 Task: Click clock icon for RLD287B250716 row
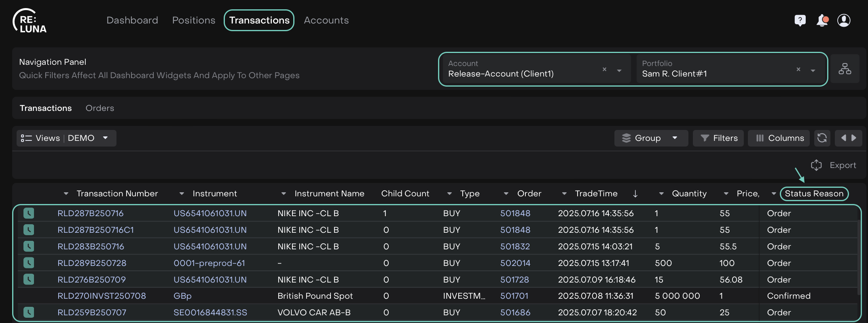(x=29, y=213)
